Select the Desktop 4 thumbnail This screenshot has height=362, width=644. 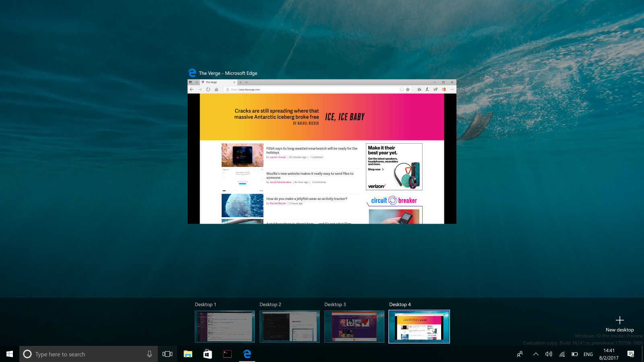click(419, 326)
